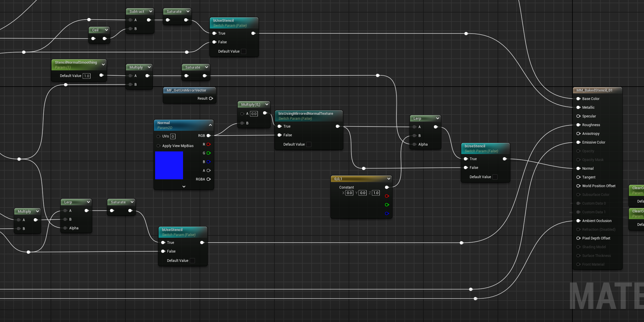This screenshot has width=644, height=322.
Task: Click the Constant Z value field
Action: 376,193
